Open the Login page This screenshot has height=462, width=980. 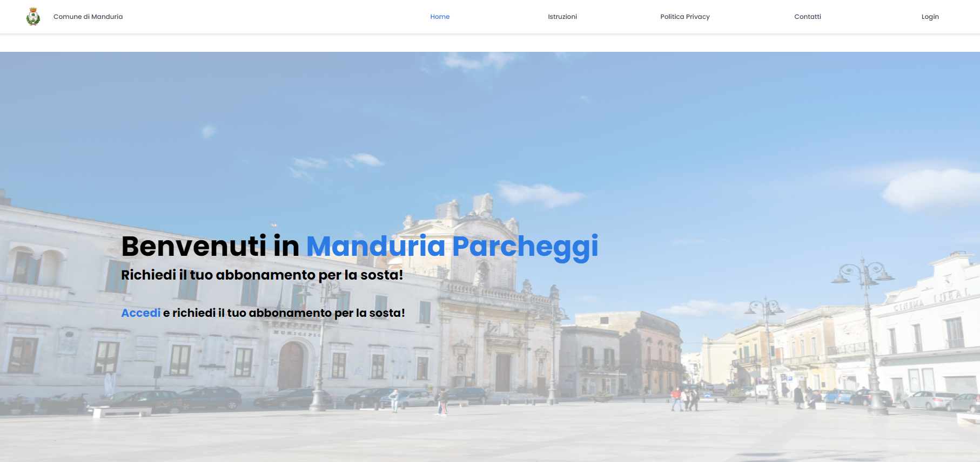tap(930, 17)
